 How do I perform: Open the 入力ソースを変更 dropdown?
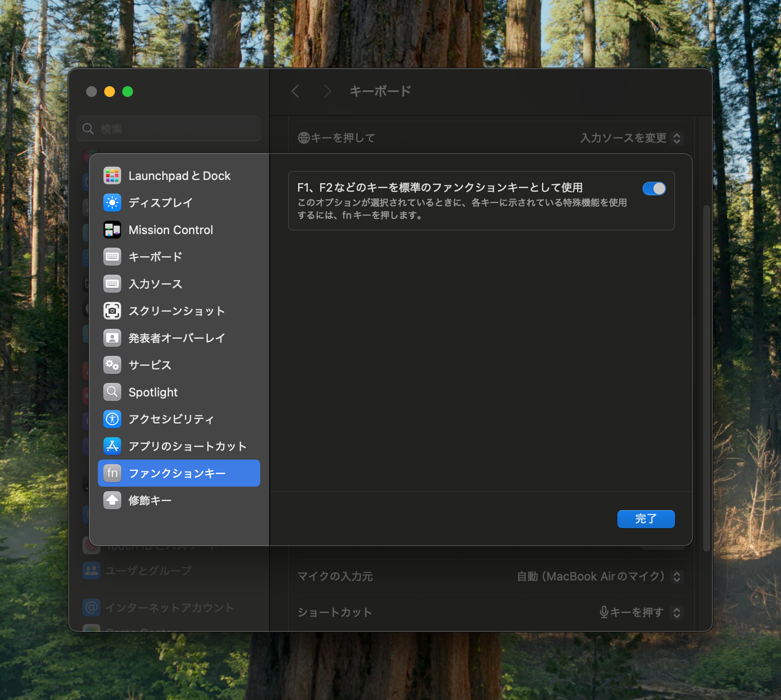pos(631,138)
